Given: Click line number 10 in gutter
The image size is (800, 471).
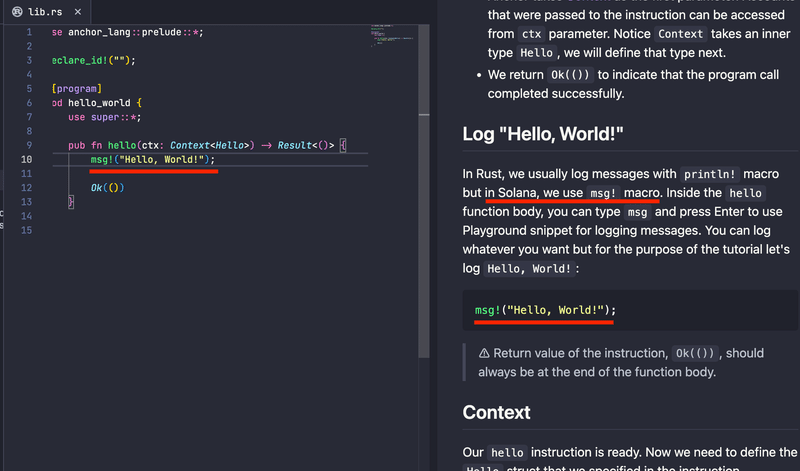Looking at the screenshot, I should pos(26,160).
